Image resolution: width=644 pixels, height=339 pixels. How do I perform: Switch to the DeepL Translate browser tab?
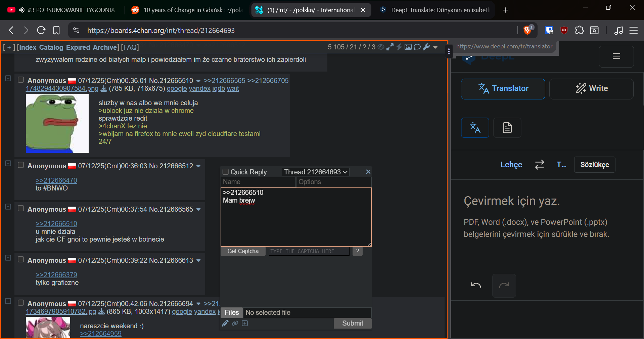435,10
